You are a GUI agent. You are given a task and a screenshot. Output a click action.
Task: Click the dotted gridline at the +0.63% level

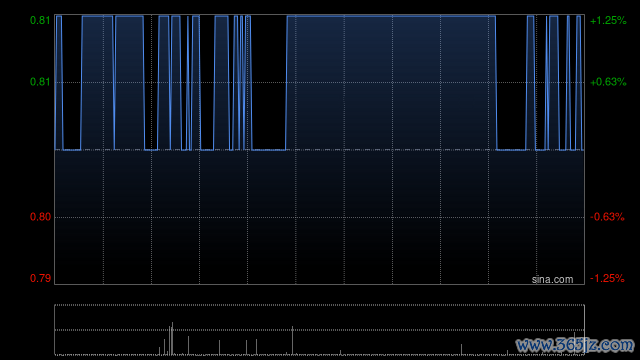320,82
